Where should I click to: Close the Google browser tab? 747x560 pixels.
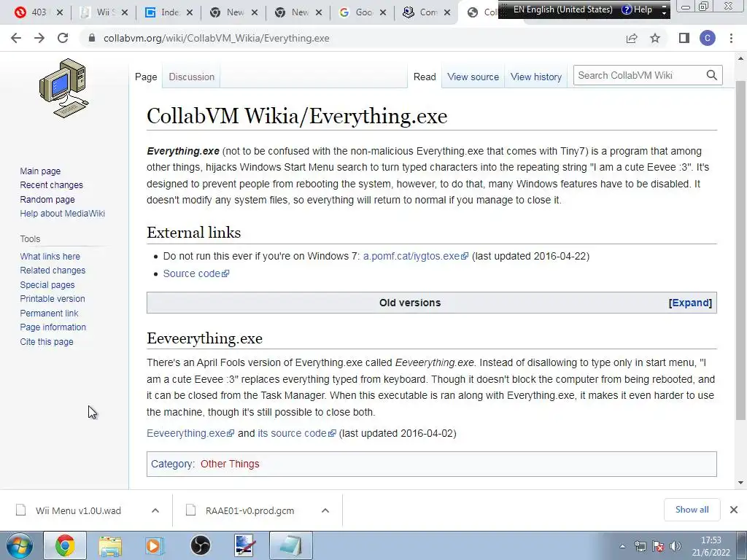382,12
